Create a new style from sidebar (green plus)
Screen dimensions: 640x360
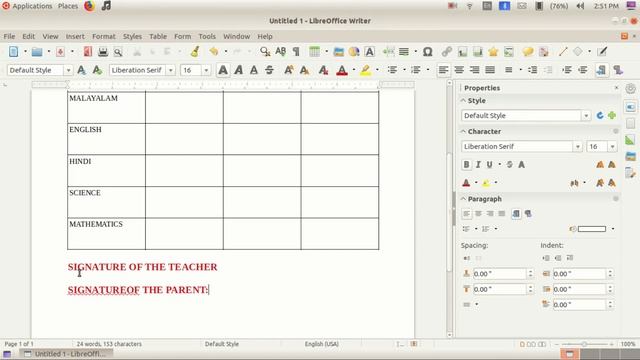(x=611, y=116)
